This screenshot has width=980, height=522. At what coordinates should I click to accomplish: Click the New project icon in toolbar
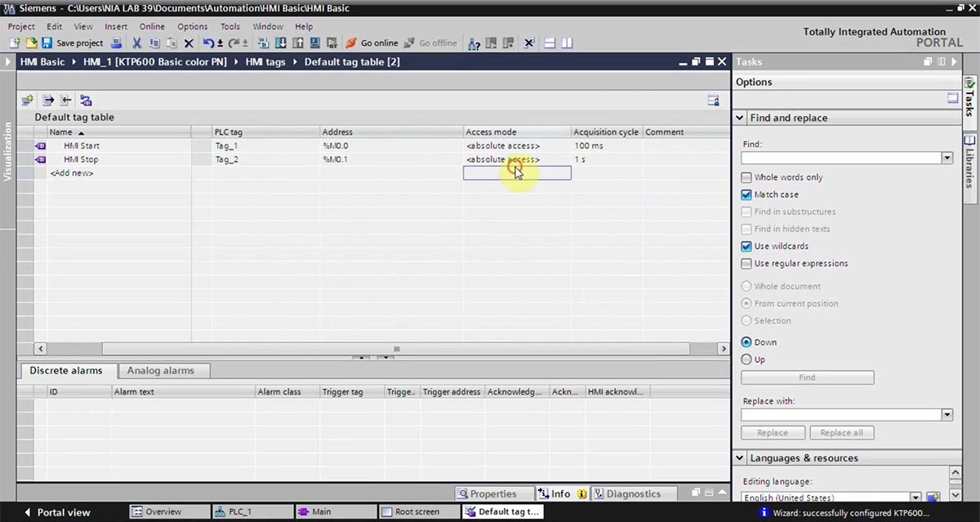point(15,43)
